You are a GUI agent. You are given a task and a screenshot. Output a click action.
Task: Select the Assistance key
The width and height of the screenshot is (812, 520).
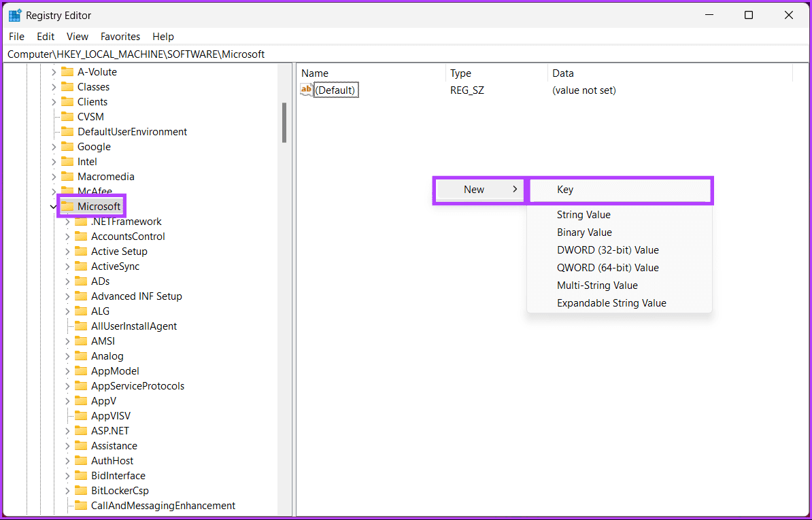point(114,446)
